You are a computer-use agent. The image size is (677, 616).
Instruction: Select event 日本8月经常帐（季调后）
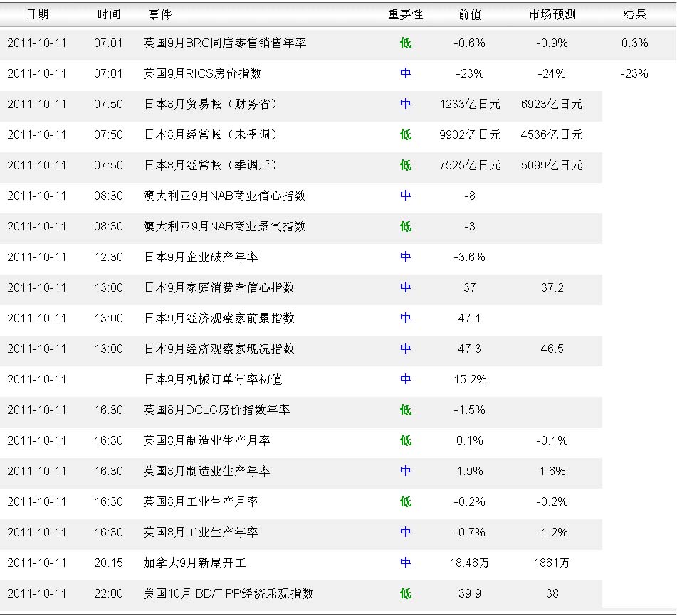[210, 166]
